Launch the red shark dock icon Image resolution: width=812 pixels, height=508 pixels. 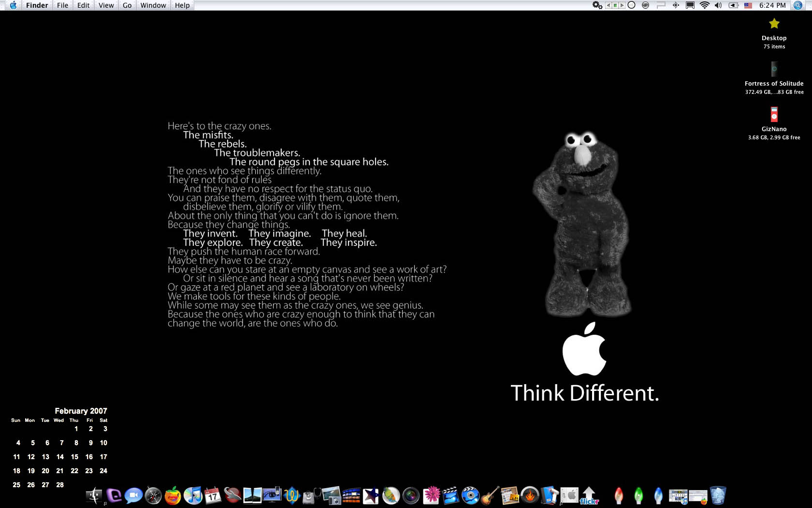pos(232,495)
